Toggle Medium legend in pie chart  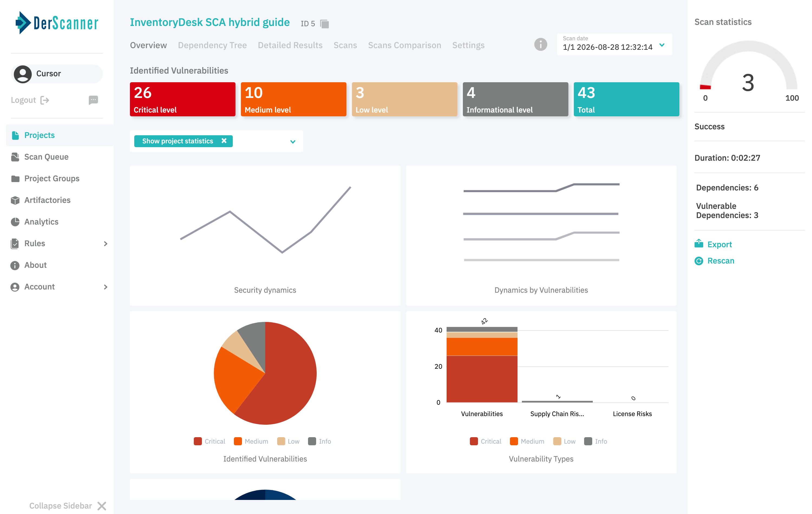coord(251,441)
